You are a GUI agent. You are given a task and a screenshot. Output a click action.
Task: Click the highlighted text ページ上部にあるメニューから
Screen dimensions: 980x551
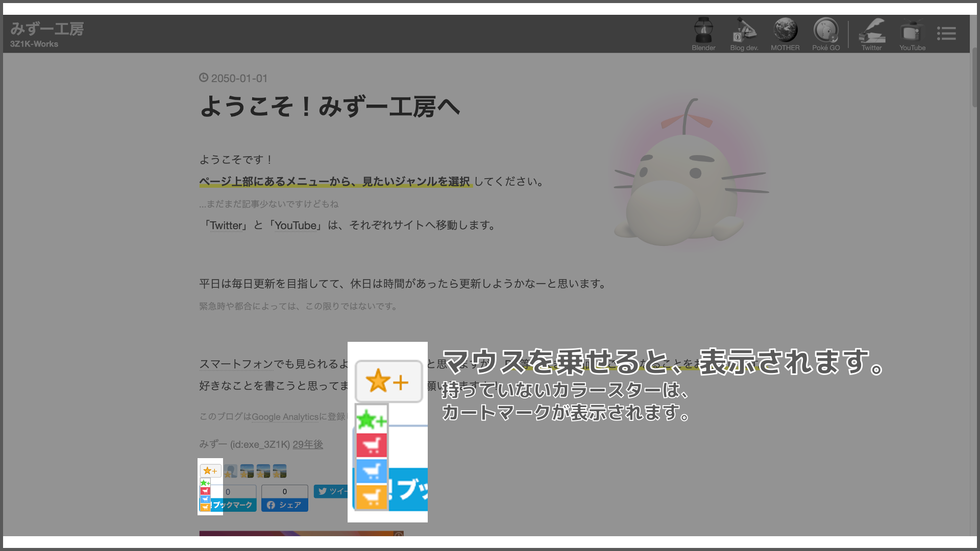[275, 182]
